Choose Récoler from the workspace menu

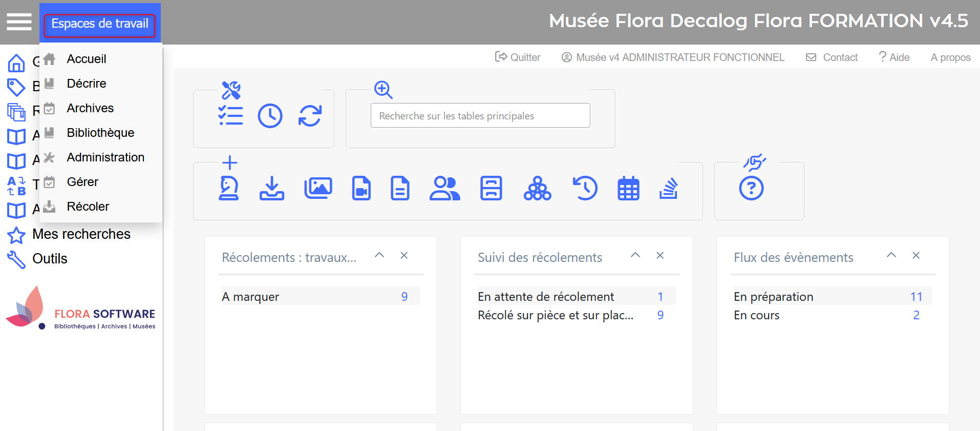tap(88, 207)
